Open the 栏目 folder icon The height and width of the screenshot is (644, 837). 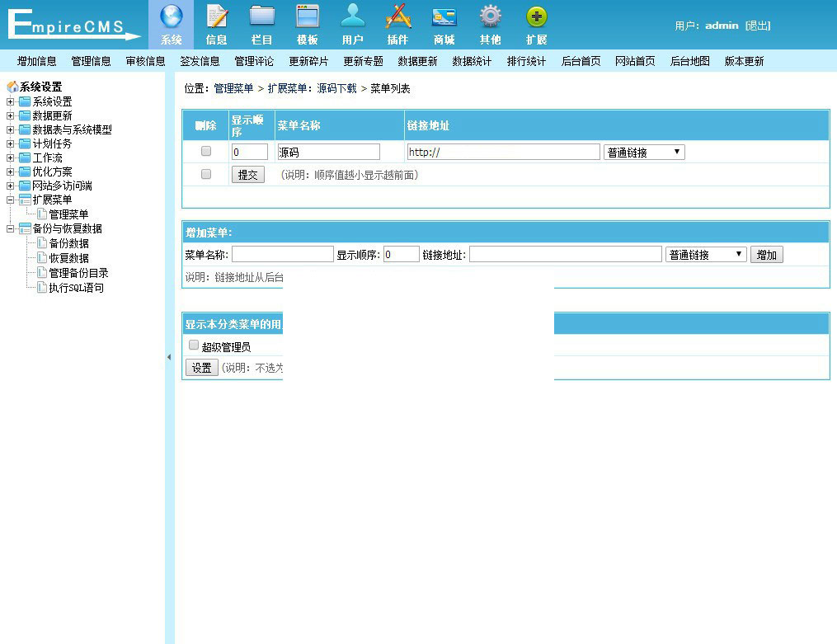coord(262,17)
